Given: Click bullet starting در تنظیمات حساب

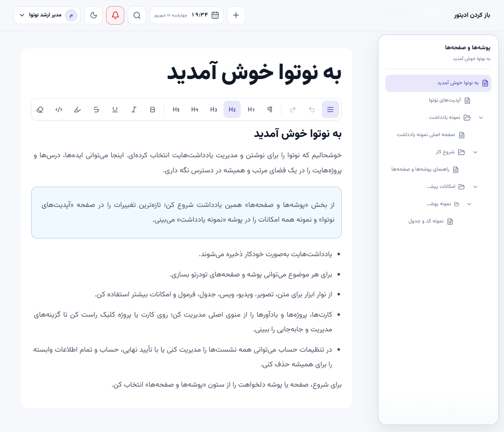Looking at the screenshot, I should [x=183, y=357].
